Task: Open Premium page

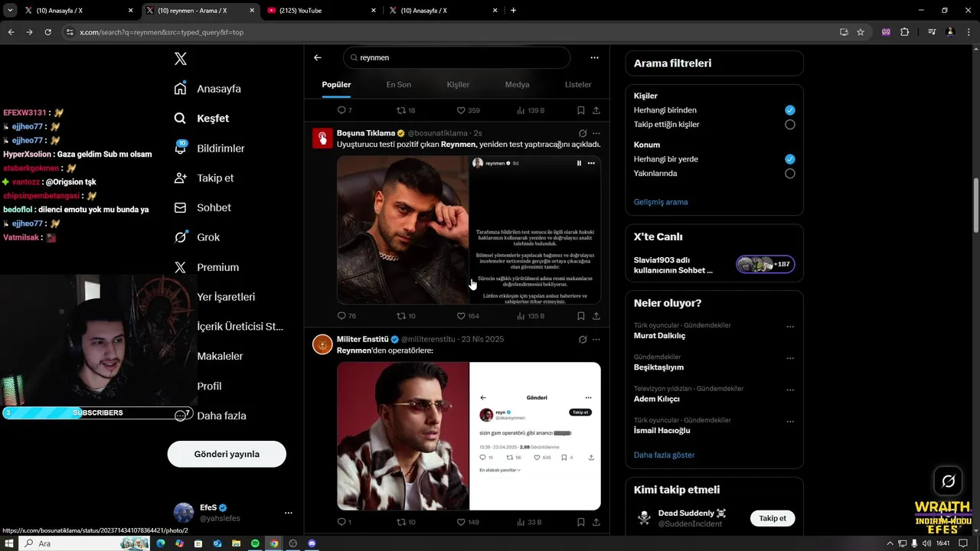Action: coord(206,267)
